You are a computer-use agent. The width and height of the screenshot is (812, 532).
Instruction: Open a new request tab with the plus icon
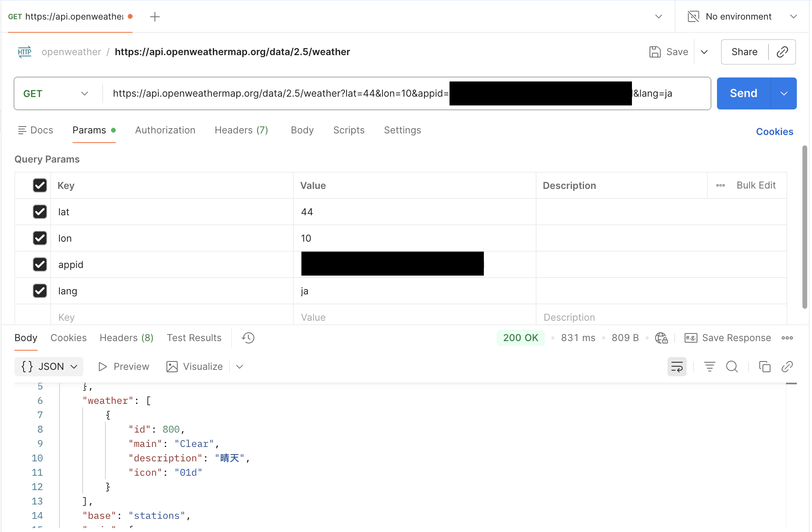click(x=154, y=17)
